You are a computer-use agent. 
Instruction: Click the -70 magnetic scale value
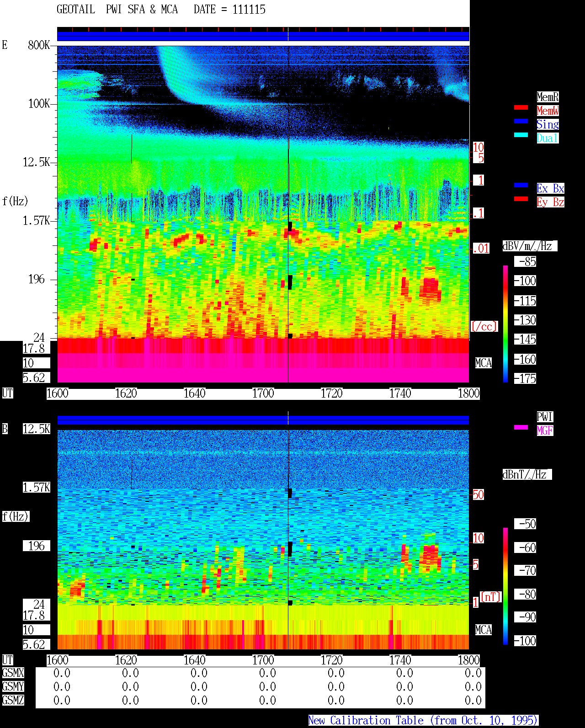(x=525, y=570)
